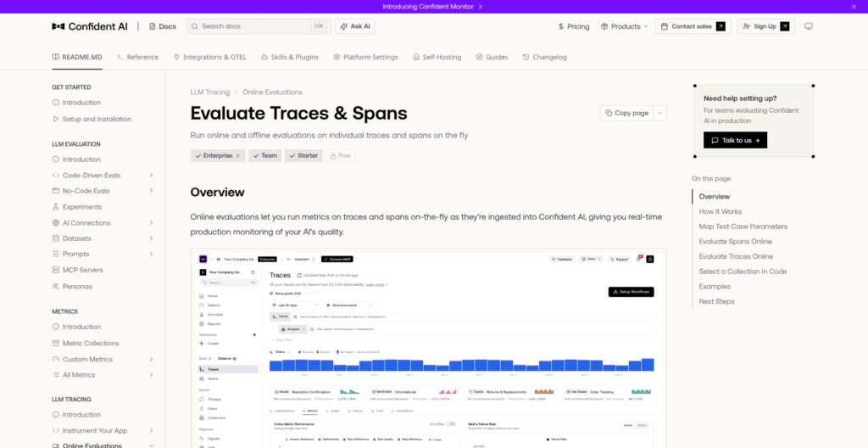Viewport: 868px width, 448px height.
Task: Open the Platform Settings tab
Action: coord(365,57)
